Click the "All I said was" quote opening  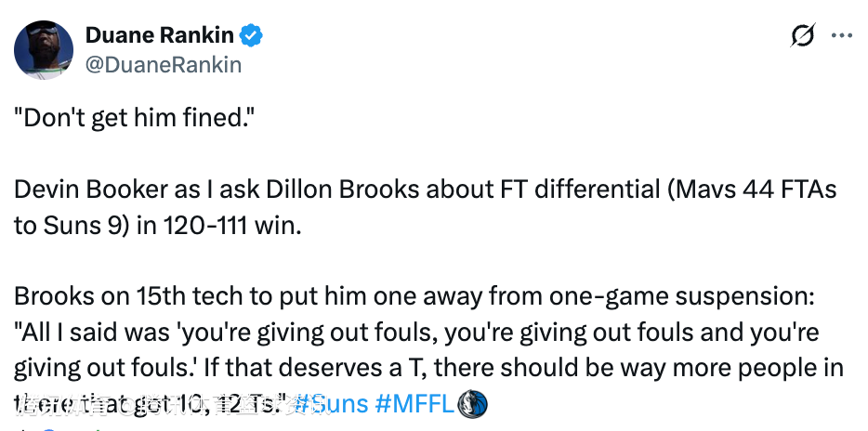78,333
